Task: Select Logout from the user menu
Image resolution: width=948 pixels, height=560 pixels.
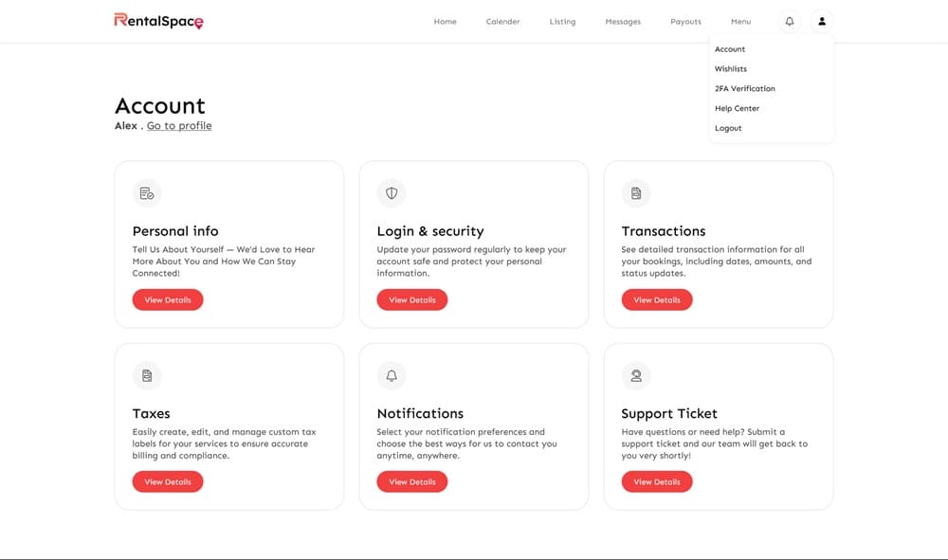Action: tap(728, 128)
